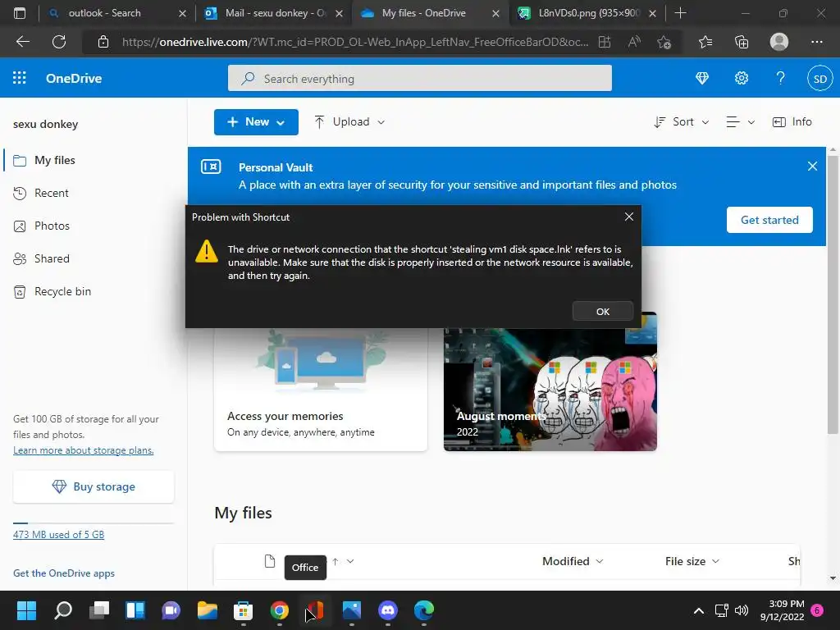This screenshot has height=630, width=840.
Task: Open the name column sort dropdown chevron
Action: point(350,561)
